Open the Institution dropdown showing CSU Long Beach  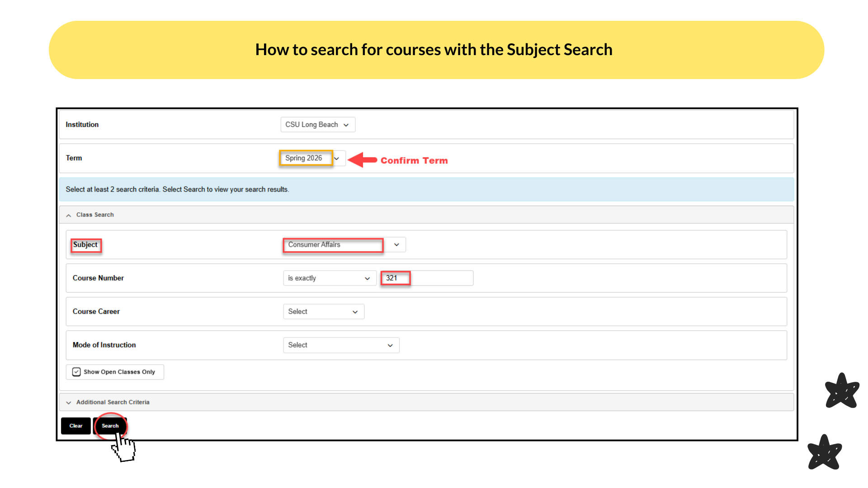pyautogui.click(x=317, y=124)
